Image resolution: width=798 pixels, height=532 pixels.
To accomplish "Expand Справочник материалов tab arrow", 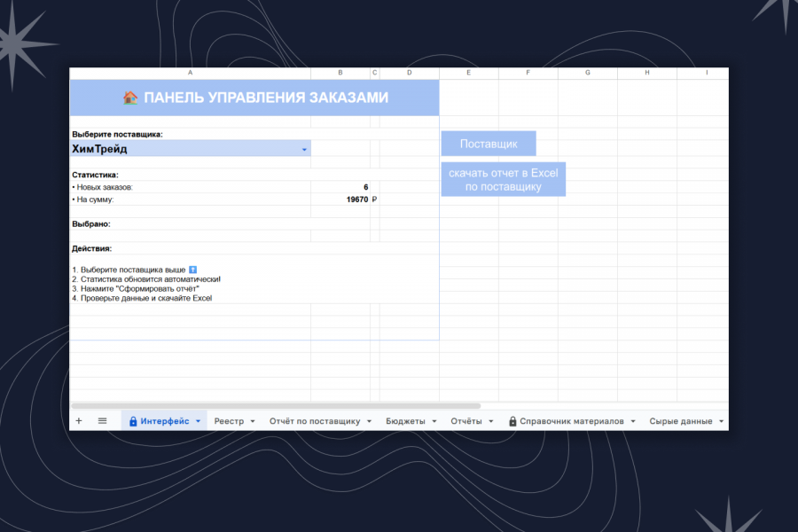I will (633, 421).
